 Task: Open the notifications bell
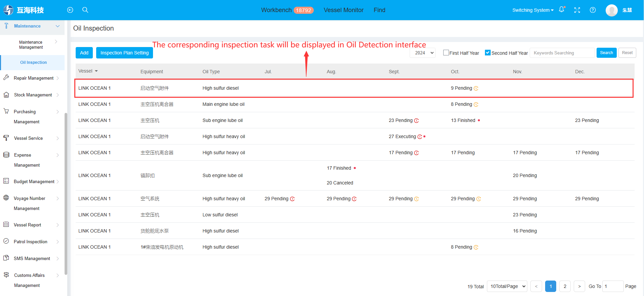tap(562, 10)
